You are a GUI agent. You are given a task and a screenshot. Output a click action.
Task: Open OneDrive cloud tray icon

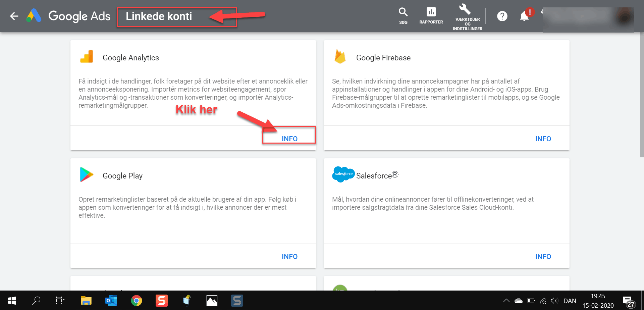pyautogui.click(x=519, y=301)
